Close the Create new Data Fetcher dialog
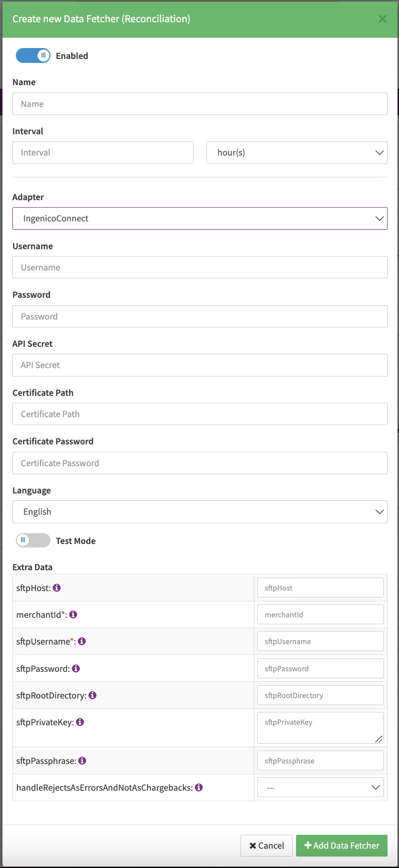Image resolution: width=399 pixels, height=868 pixels. 382,19
